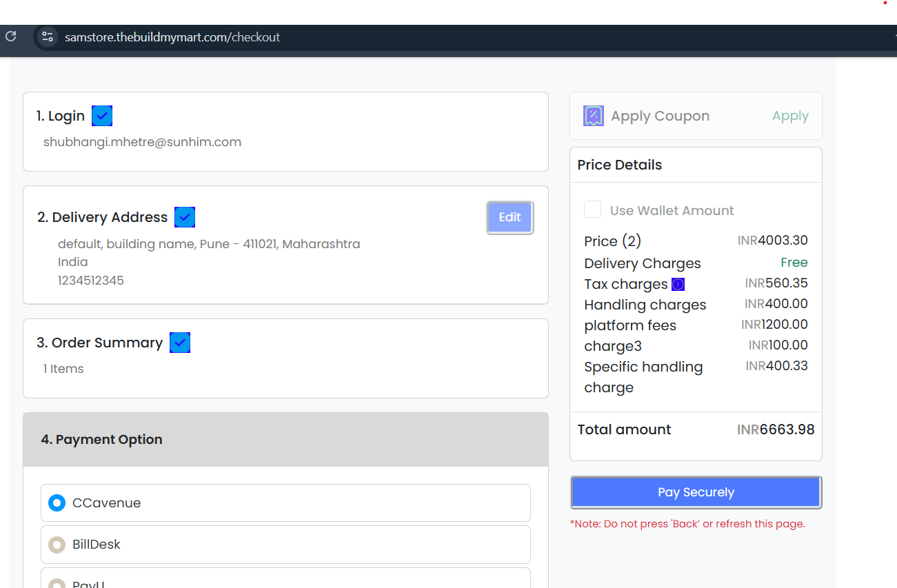
Task: Click the address bar URL
Action: tap(172, 37)
